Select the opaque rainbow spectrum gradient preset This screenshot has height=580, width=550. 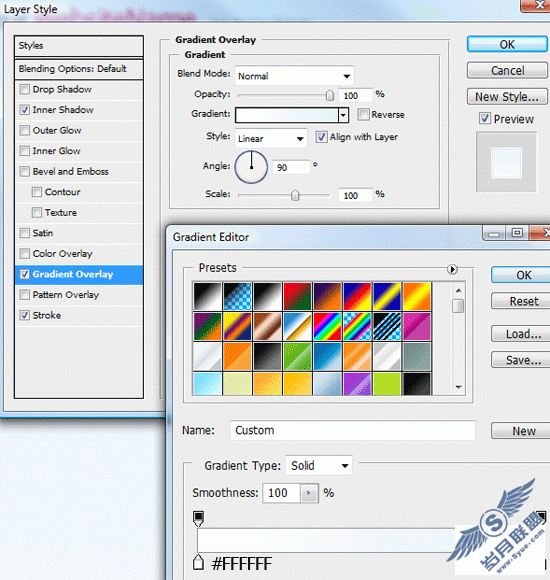click(x=327, y=326)
